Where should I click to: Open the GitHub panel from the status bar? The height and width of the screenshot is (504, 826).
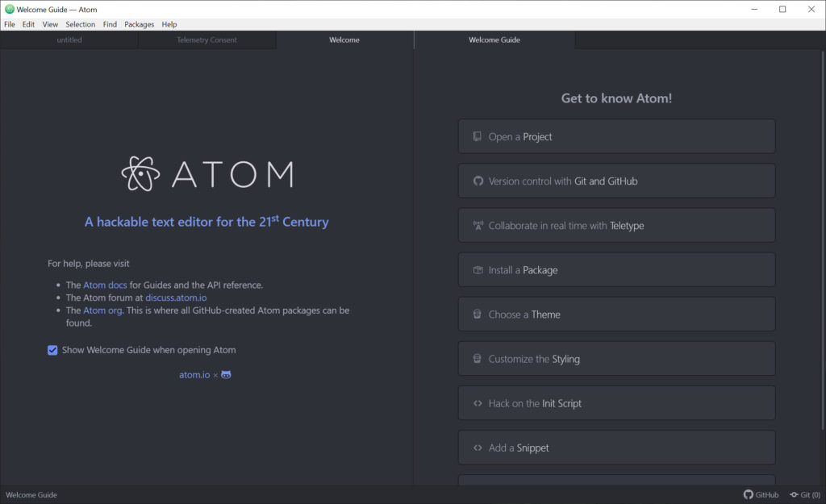(x=761, y=495)
